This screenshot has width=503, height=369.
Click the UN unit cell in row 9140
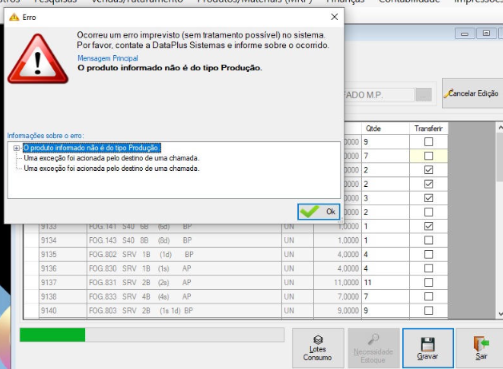point(297,310)
